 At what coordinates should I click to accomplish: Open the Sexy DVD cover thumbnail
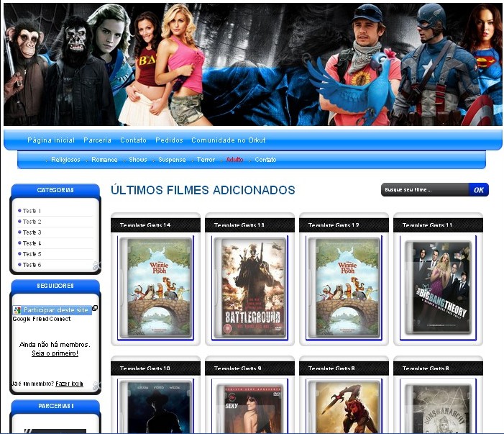(249, 407)
